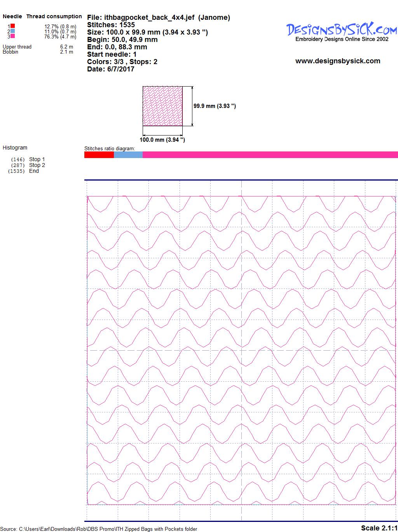The image size is (398, 532).
Task: Click the Thread consumption column header
Action: pos(54,16)
